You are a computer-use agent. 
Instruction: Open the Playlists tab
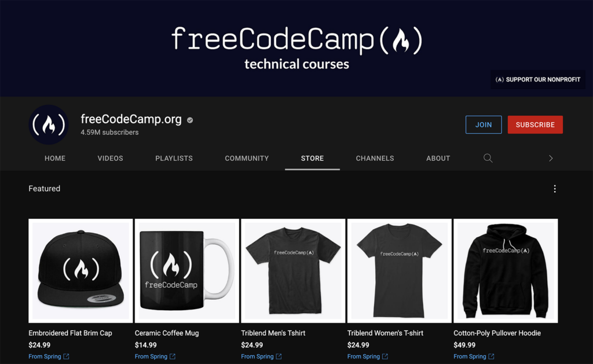[x=174, y=159]
